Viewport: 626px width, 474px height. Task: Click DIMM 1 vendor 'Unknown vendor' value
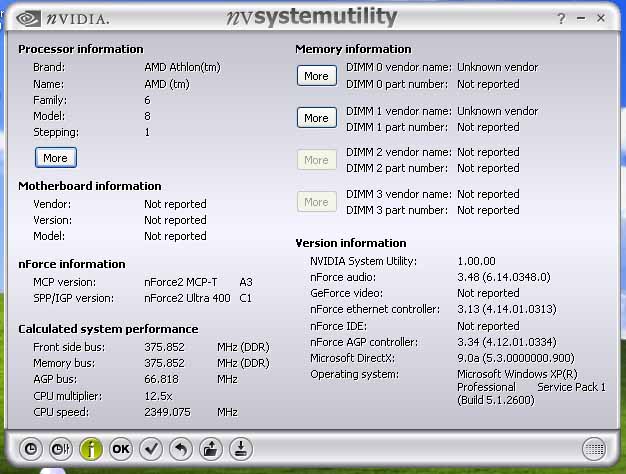pos(497,111)
